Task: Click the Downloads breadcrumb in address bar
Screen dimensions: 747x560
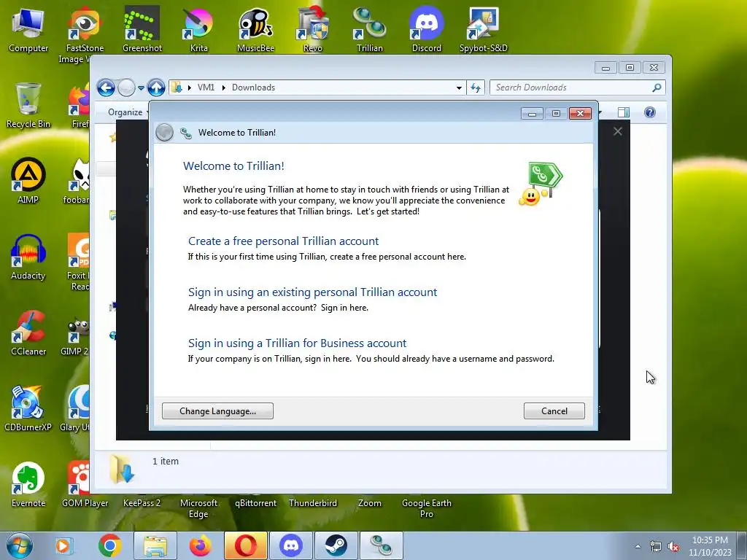Action: (253, 87)
